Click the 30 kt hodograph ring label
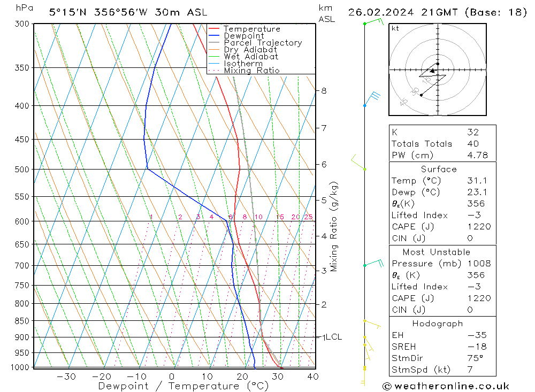 click(x=415, y=91)
